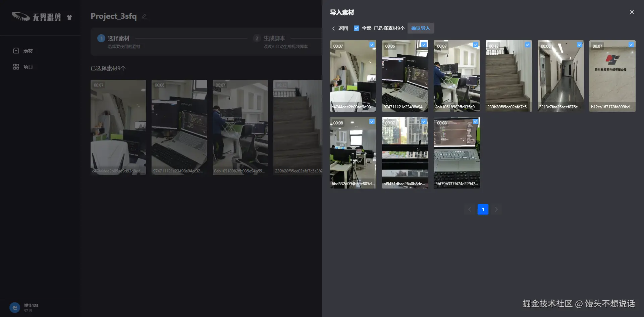
Task: Go to next page of materials
Action: click(x=496, y=209)
